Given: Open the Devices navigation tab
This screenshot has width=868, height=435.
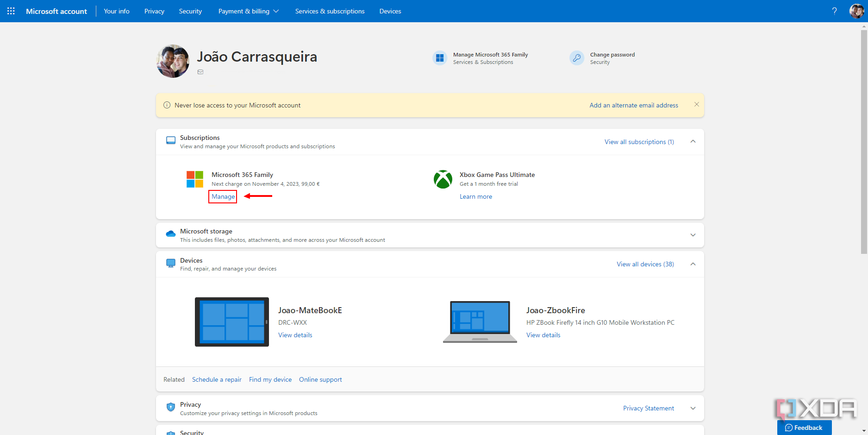Looking at the screenshot, I should pos(390,11).
